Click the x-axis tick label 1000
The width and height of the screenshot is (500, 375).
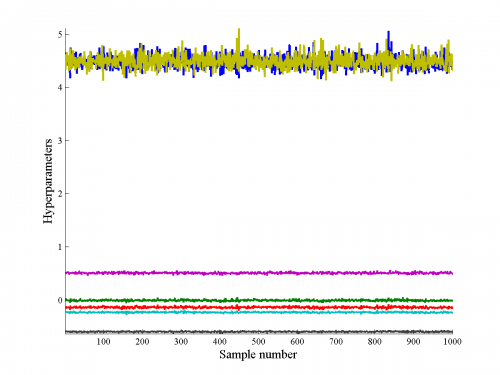452,342
